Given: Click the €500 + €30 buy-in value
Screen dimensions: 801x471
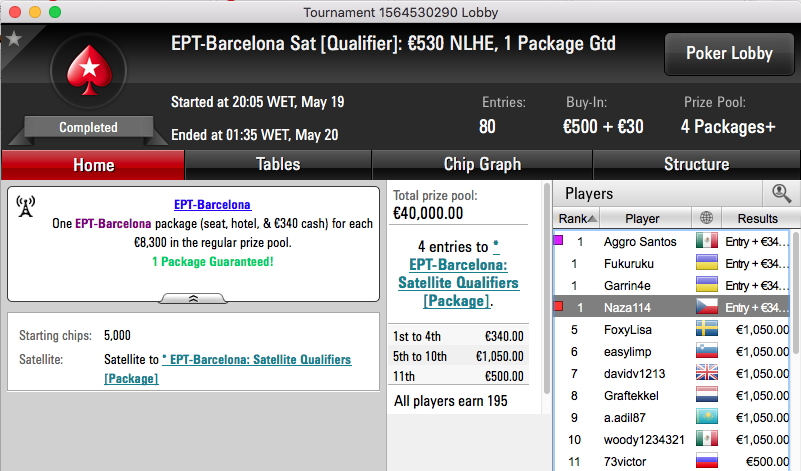Looking at the screenshot, I should pos(603,126).
